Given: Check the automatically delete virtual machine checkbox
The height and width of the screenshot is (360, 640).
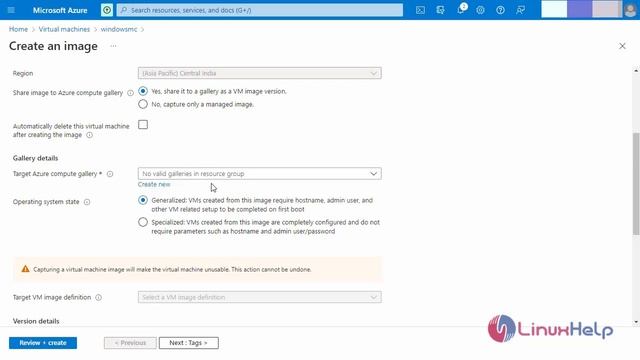Looking at the screenshot, I should [143, 124].
